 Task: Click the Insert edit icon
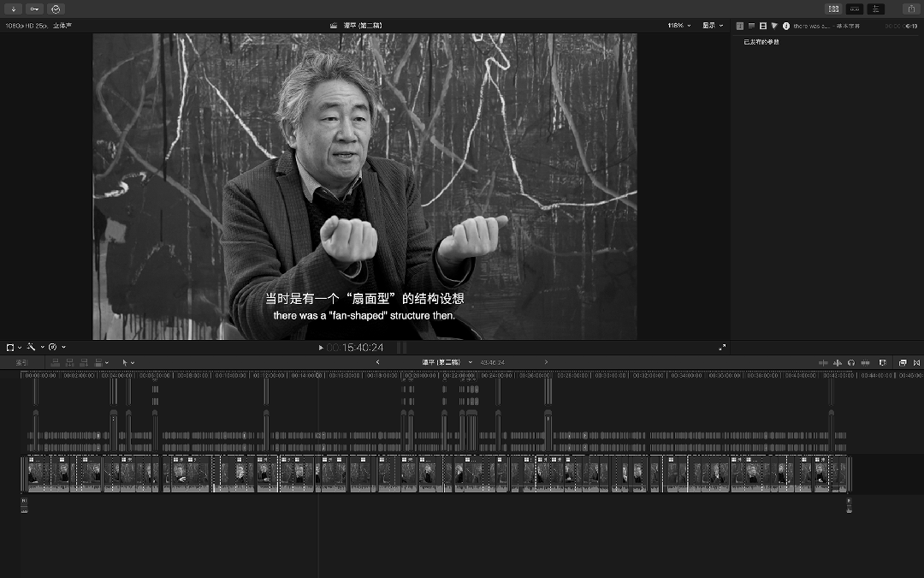[71, 362]
